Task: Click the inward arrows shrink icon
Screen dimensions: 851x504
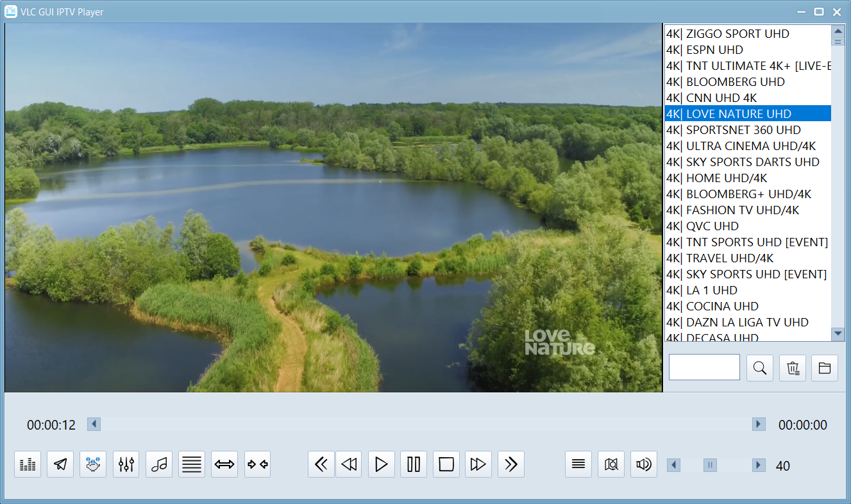Action: coord(257,464)
